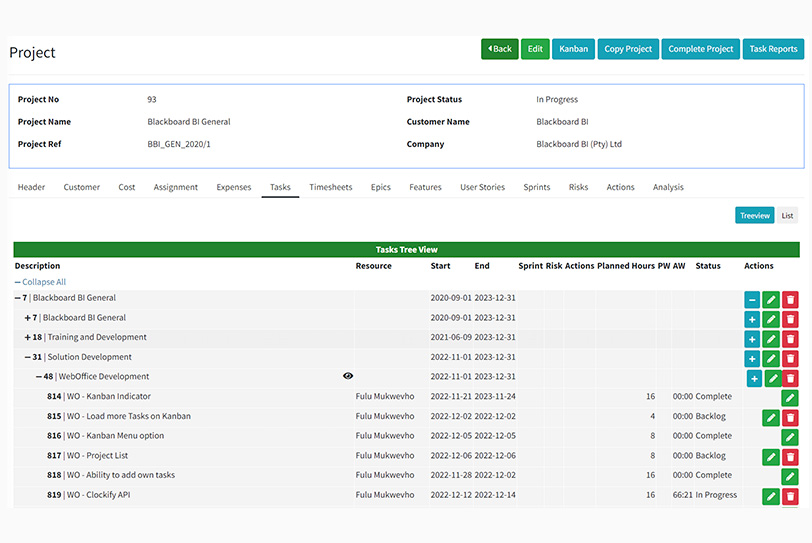The image size is (812, 543).
Task: Click pencil icon for task 819 Clockify API
Action: (x=770, y=496)
